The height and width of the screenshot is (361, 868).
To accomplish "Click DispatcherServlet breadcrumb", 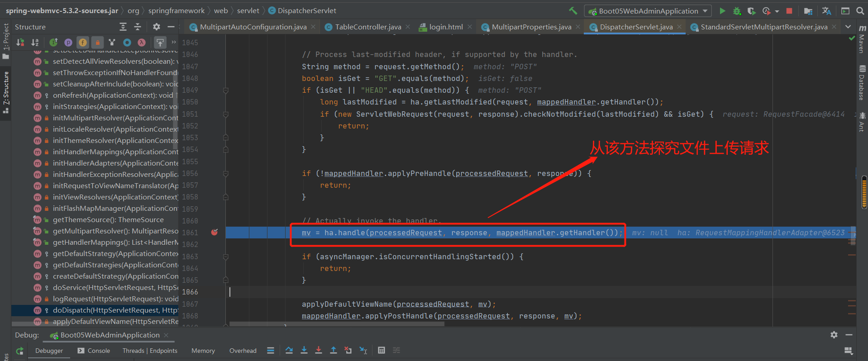I will point(302,10).
